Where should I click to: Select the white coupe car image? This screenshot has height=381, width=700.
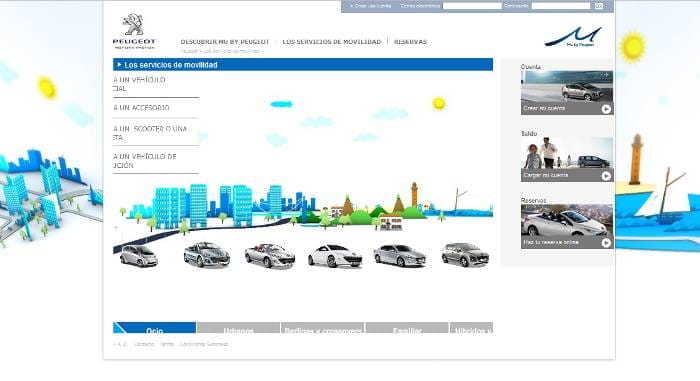(335, 256)
